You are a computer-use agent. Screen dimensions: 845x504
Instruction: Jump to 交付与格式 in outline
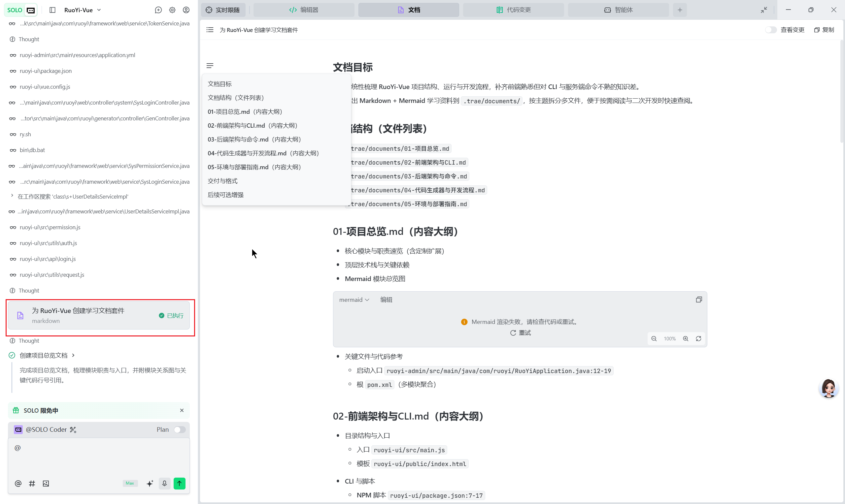tap(222, 181)
